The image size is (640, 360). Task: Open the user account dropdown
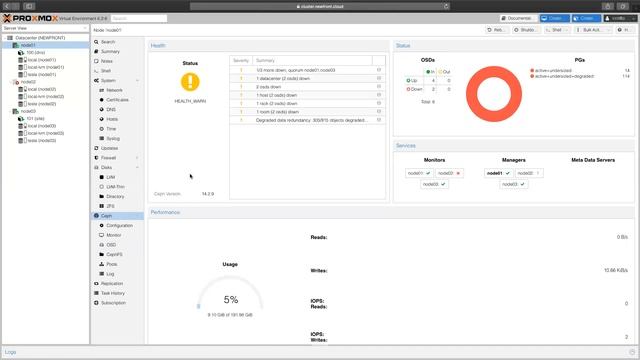(620, 18)
